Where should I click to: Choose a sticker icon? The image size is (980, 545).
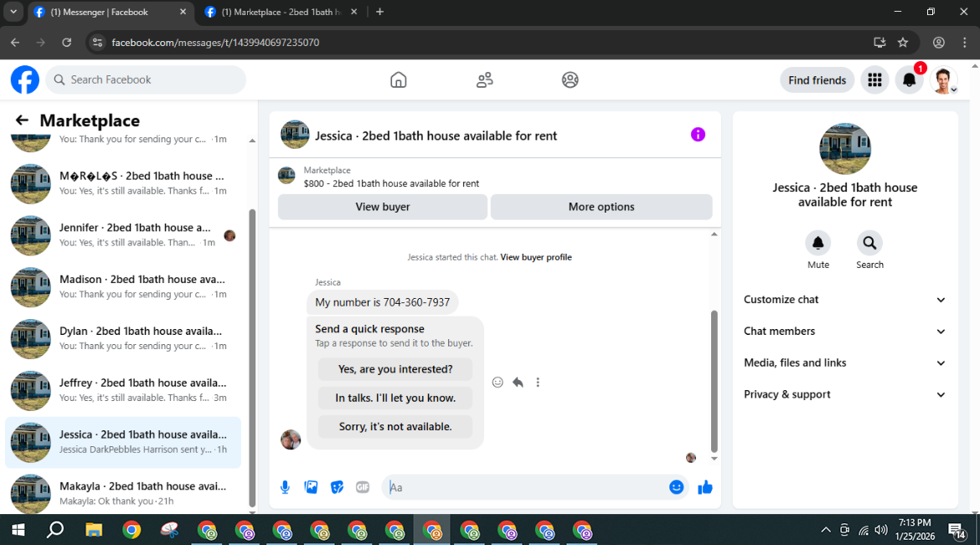pyautogui.click(x=337, y=487)
